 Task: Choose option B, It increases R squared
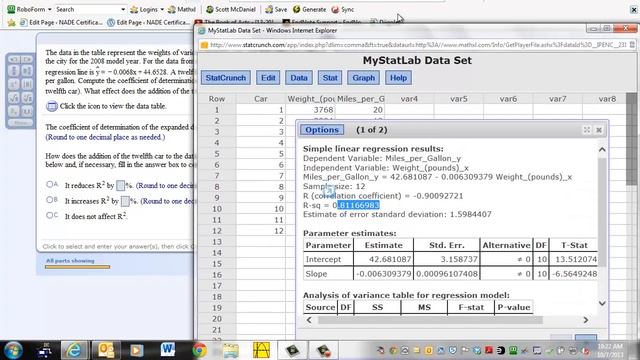click(50, 200)
